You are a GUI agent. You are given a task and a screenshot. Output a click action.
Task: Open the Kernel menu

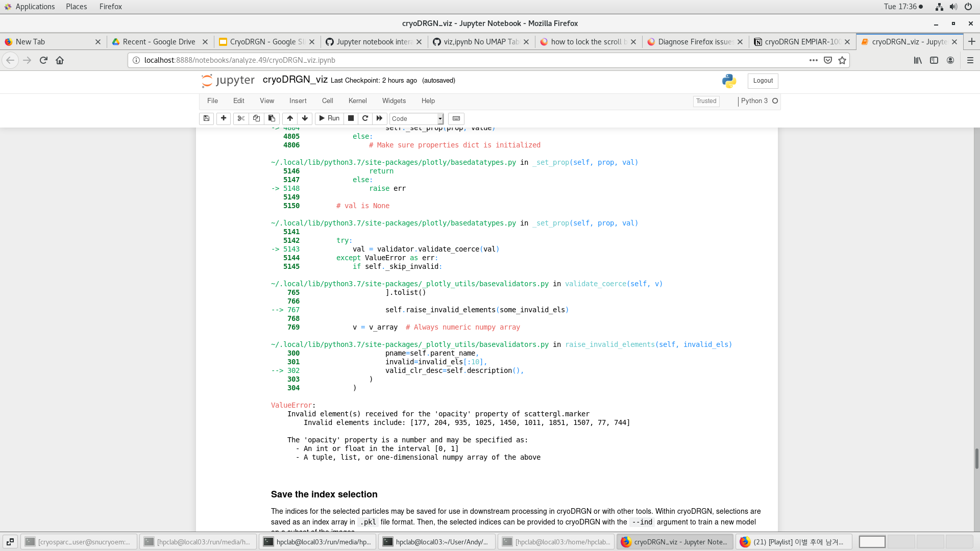tap(357, 101)
